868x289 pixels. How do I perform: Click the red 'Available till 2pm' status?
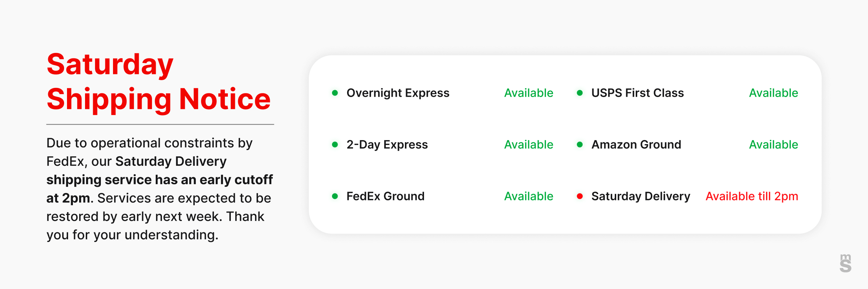[x=752, y=196]
